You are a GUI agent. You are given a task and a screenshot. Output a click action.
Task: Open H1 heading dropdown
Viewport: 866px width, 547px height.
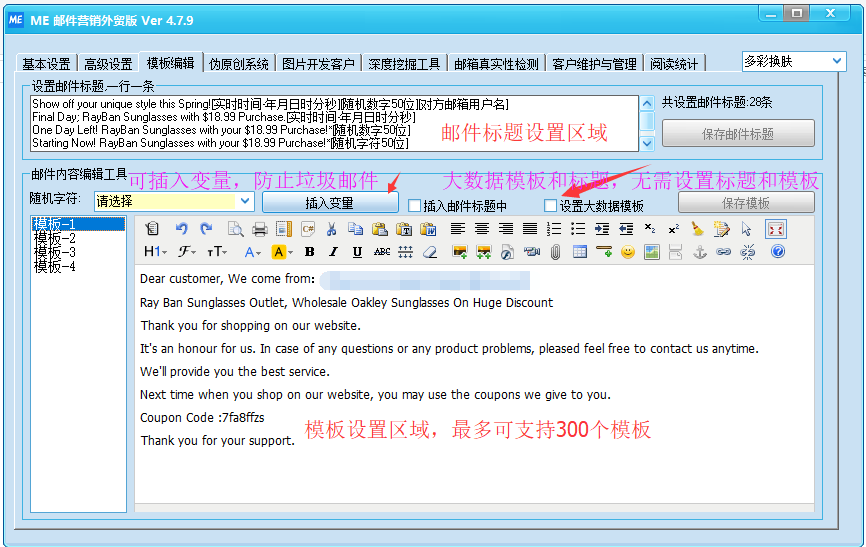pyautogui.click(x=155, y=252)
